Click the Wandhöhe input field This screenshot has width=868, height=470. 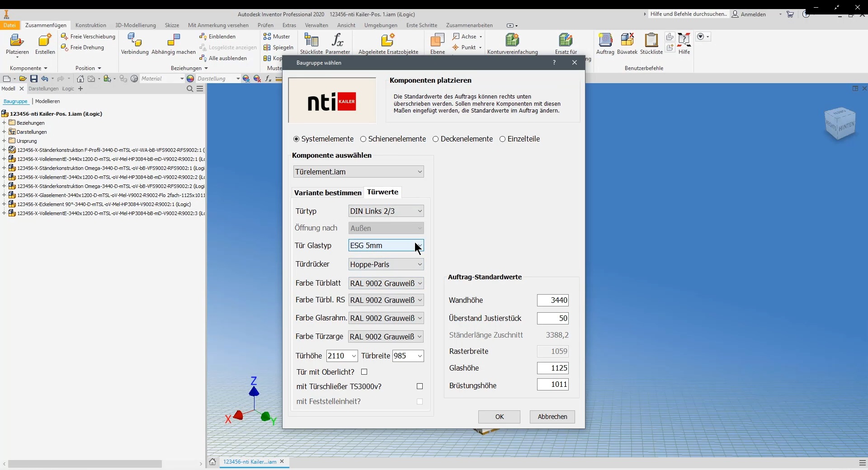pyautogui.click(x=552, y=301)
